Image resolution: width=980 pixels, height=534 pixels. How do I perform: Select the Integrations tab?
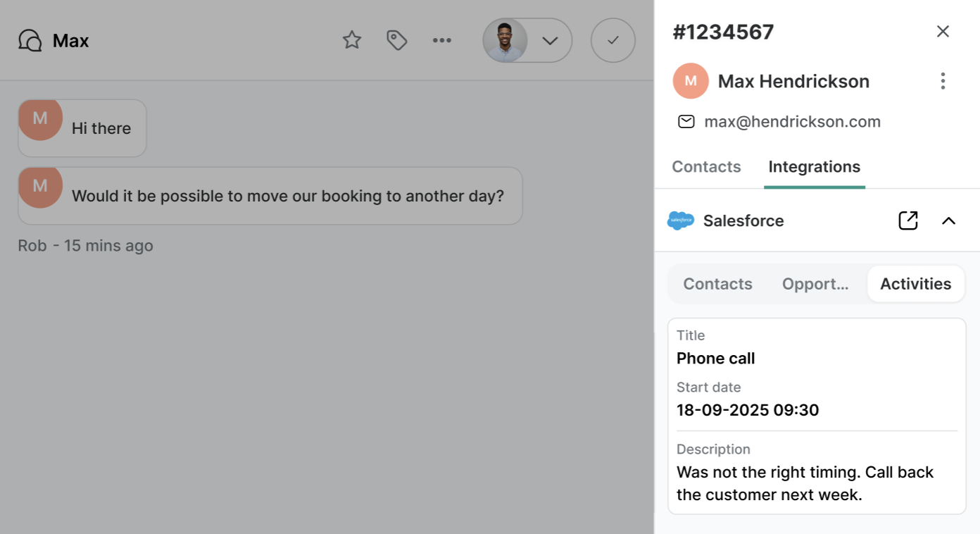point(815,167)
